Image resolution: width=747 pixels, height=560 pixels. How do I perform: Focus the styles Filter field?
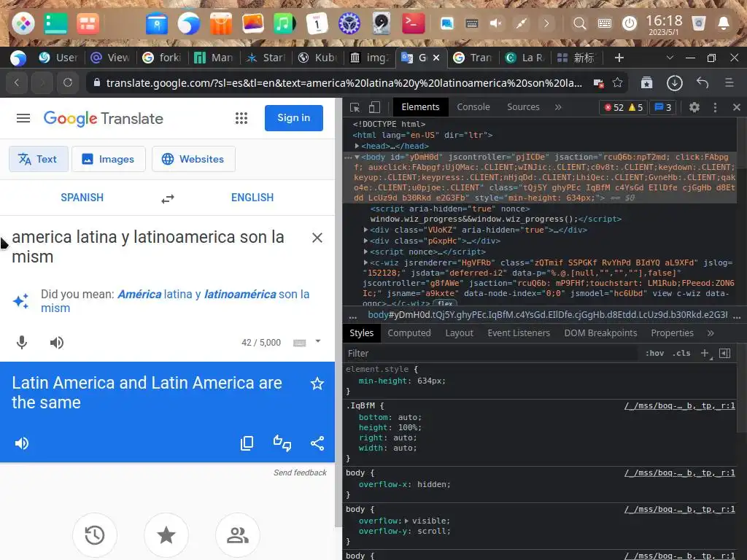491,353
